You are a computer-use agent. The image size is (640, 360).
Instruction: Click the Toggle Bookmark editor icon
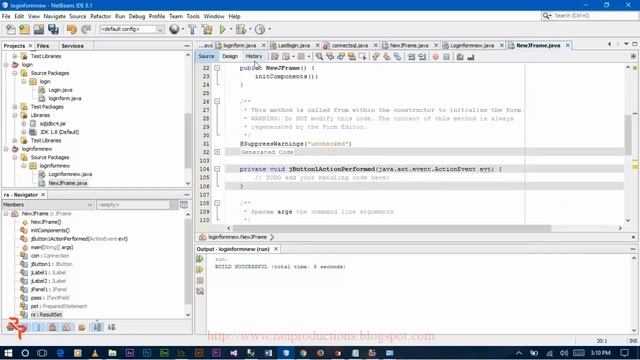[398, 57]
